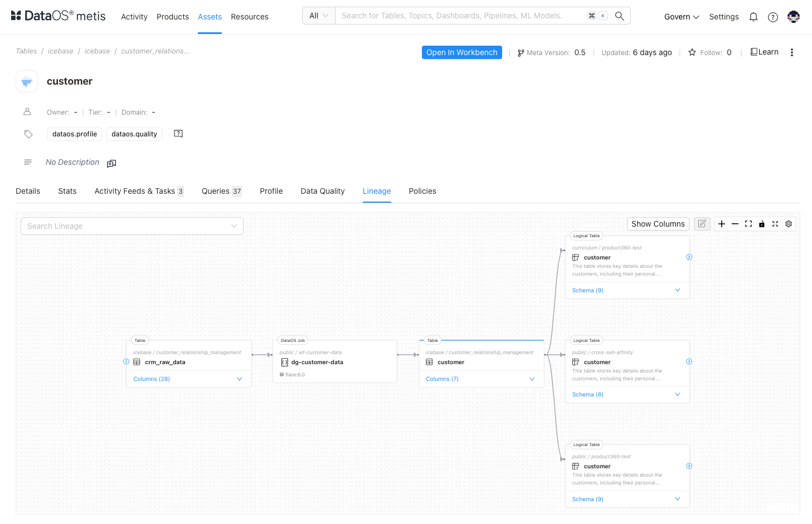Viewport: 812px width, 524px height.
Task: Expand Columns (7) of the customer table
Action: pos(481,379)
